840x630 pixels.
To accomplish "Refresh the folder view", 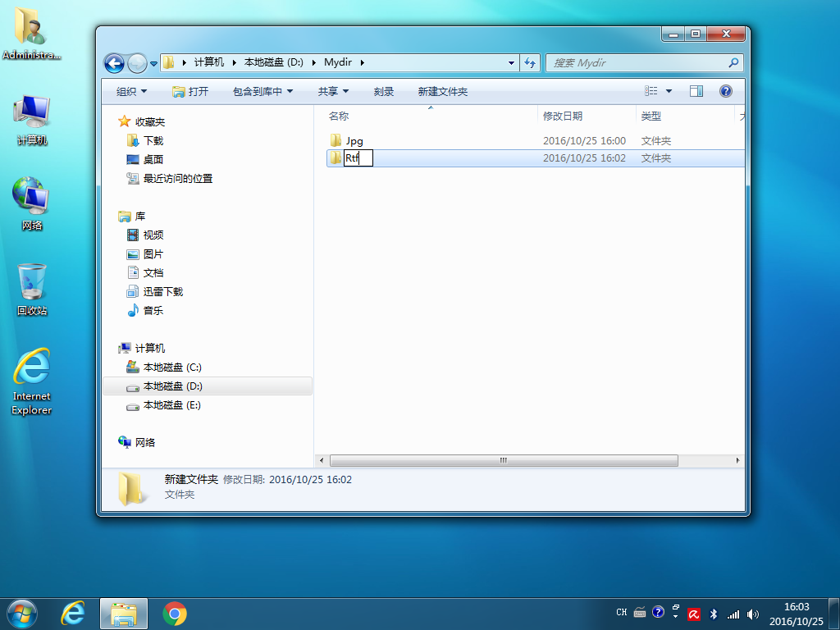I will tap(530, 62).
